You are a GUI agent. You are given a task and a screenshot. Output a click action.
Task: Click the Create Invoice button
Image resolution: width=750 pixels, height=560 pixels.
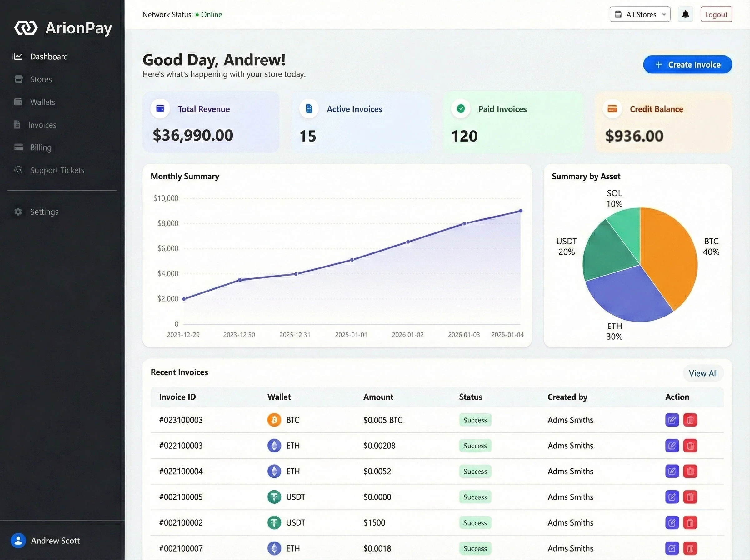(x=687, y=64)
